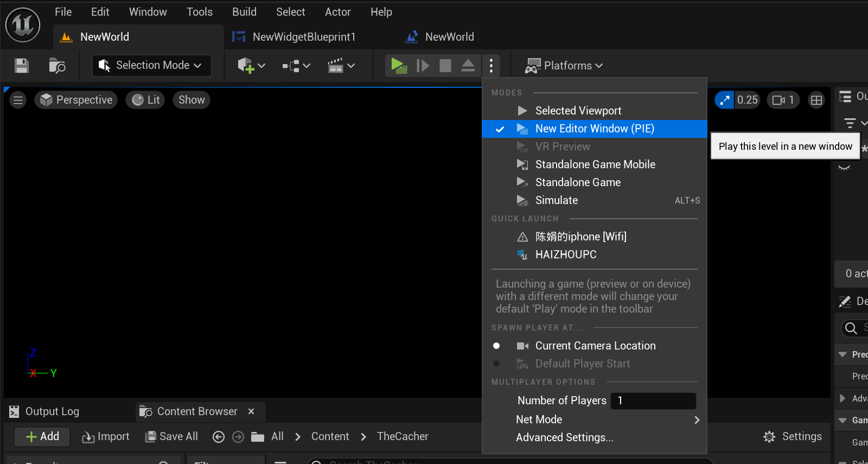The image size is (868, 464).
Task: Select the Selected Viewport play mode
Action: 595,111
